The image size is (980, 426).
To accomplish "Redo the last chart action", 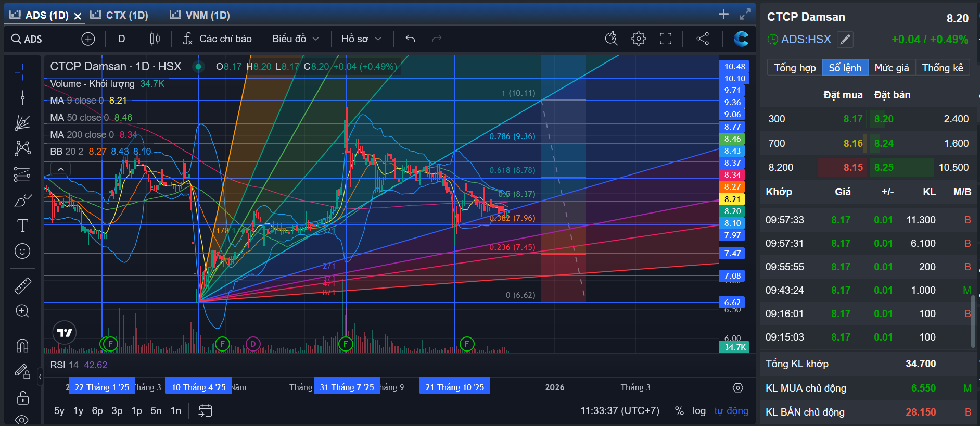I will 437,39.
